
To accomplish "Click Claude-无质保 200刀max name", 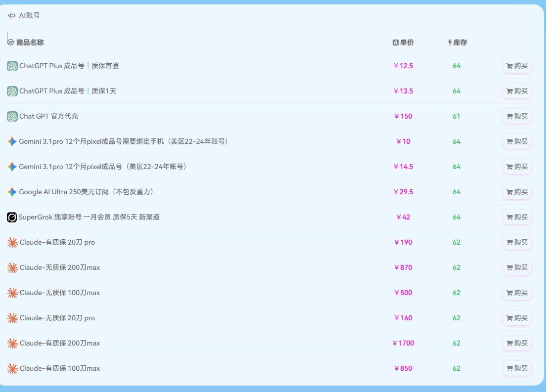I will (59, 267).
